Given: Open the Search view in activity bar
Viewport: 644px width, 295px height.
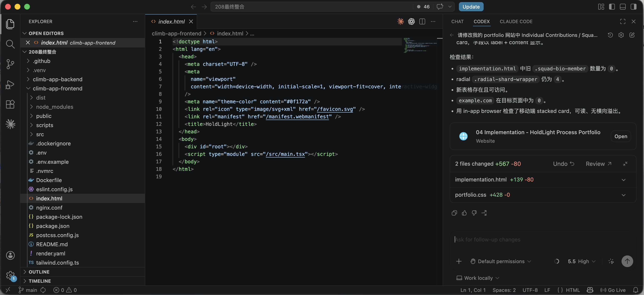Looking at the screenshot, I should 10,44.
